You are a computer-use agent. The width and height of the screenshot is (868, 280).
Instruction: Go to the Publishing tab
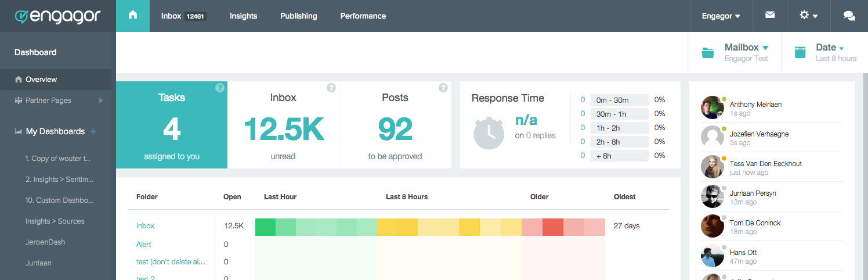[298, 16]
